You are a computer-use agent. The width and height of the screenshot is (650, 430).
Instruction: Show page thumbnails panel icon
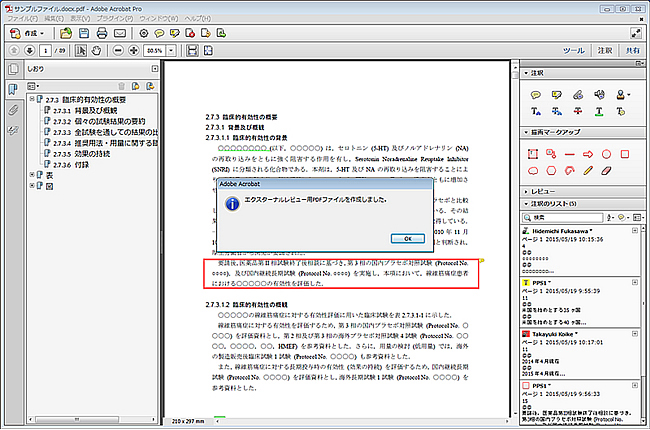pyautogui.click(x=13, y=69)
